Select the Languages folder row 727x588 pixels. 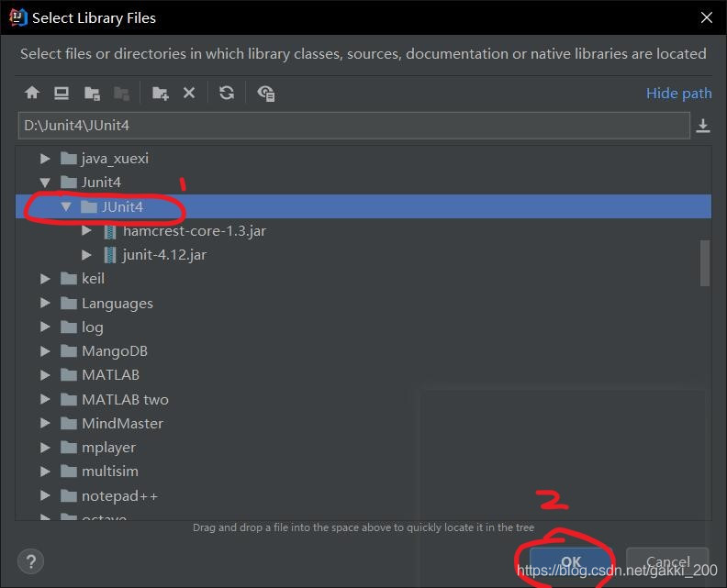coord(363,303)
